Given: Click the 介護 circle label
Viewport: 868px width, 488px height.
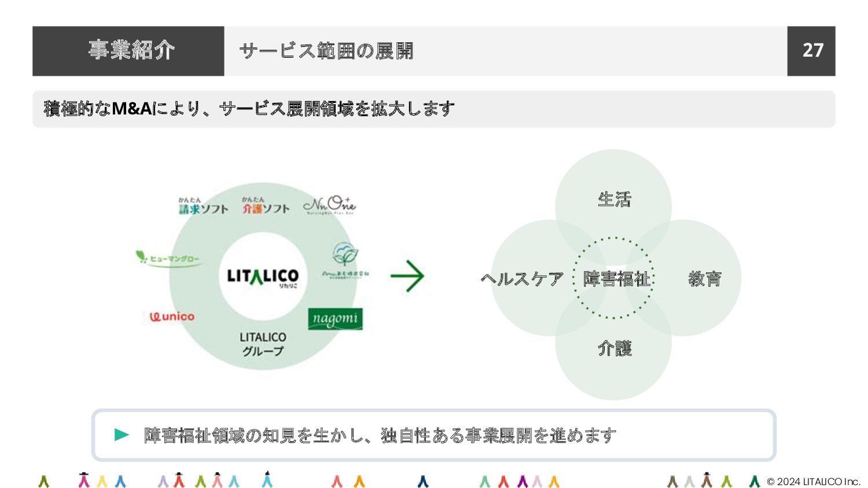Looking at the screenshot, I should coord(614,348).
